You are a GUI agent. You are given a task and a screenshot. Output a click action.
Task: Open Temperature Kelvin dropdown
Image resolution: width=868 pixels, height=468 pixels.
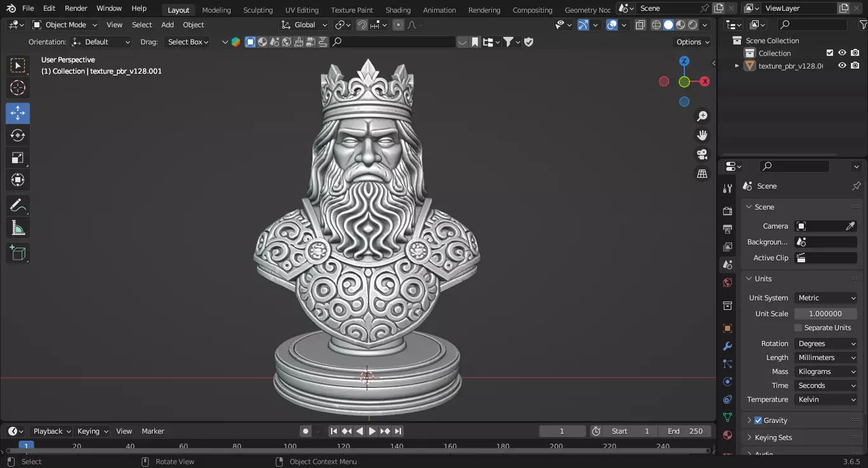(x=825, y=399)
